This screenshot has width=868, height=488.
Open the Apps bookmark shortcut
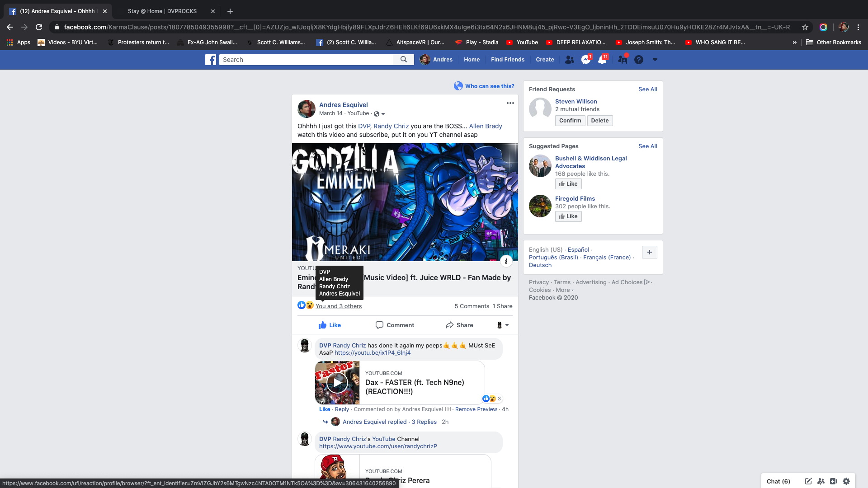(18, 42)
